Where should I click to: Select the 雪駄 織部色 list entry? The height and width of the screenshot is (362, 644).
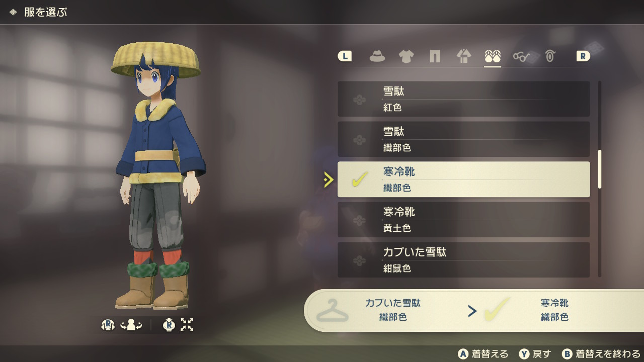463,139
